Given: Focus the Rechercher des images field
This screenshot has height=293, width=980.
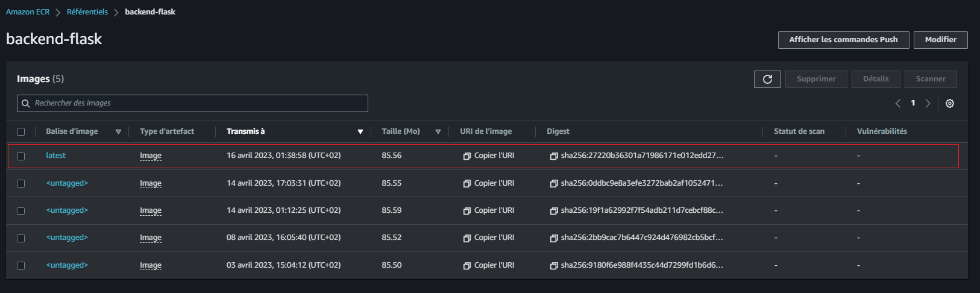Looking at the screenshot, I should [192, 103].
